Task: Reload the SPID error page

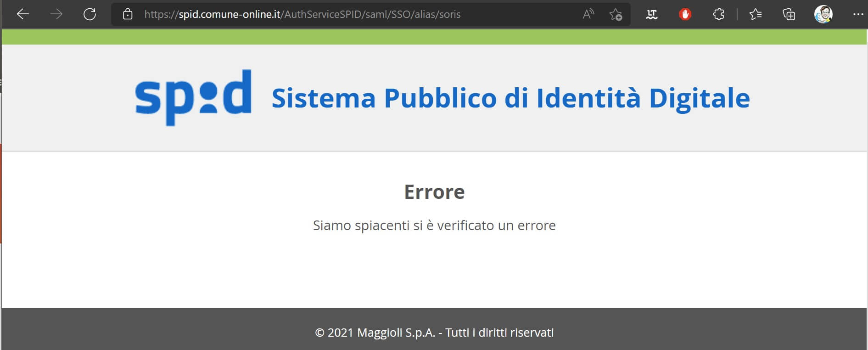Action: [x=90, y=14]
